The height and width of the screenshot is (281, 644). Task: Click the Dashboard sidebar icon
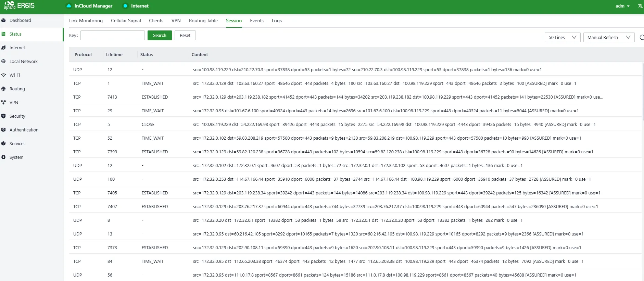click(x=3, y=20)
